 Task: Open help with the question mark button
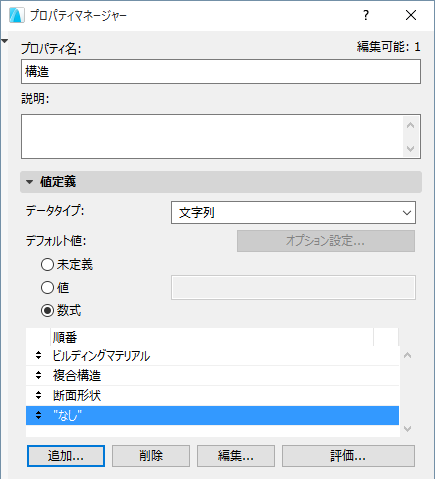366,15
